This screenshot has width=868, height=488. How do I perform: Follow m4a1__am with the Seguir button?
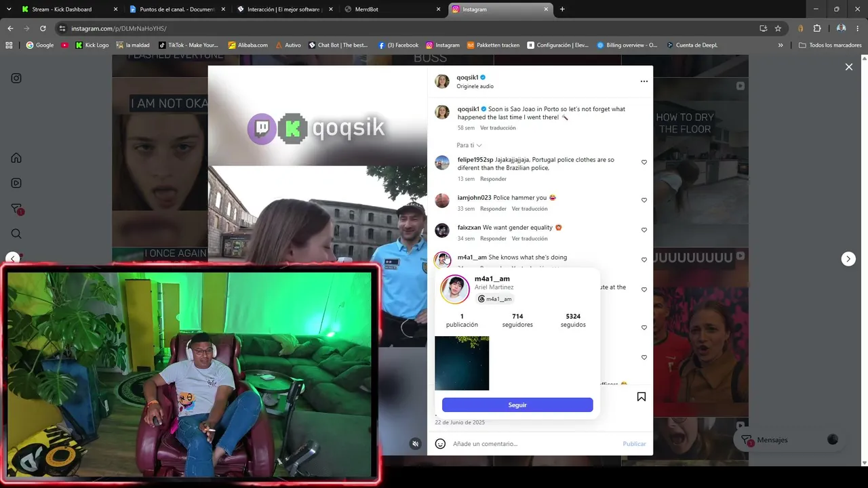tap(517, 405)
